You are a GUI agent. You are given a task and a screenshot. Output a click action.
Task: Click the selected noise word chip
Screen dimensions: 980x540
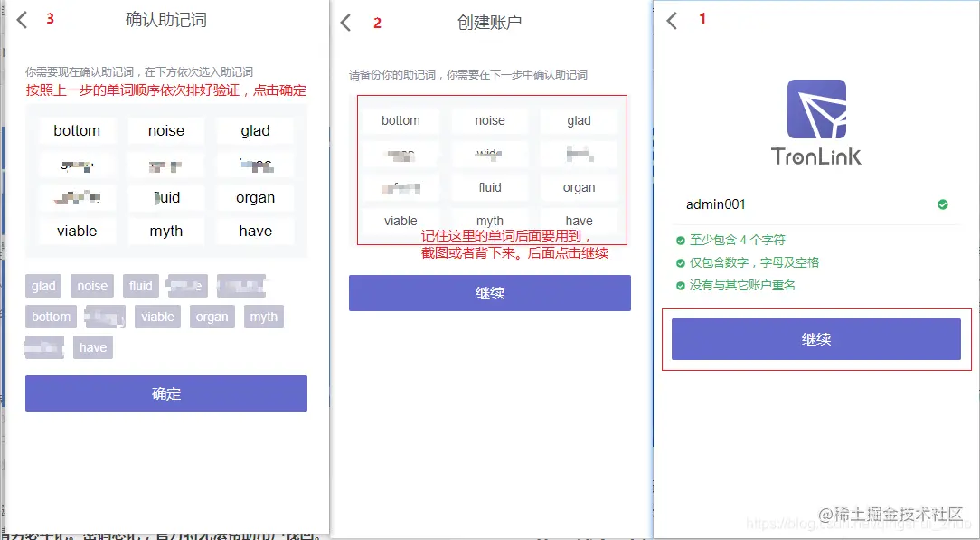[91, 285]
